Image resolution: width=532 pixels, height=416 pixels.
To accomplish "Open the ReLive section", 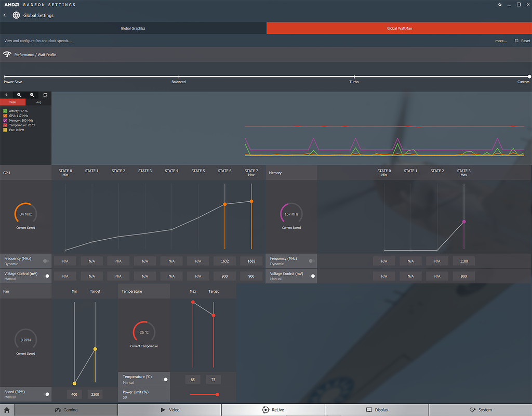I will click(x=273, y=410).
